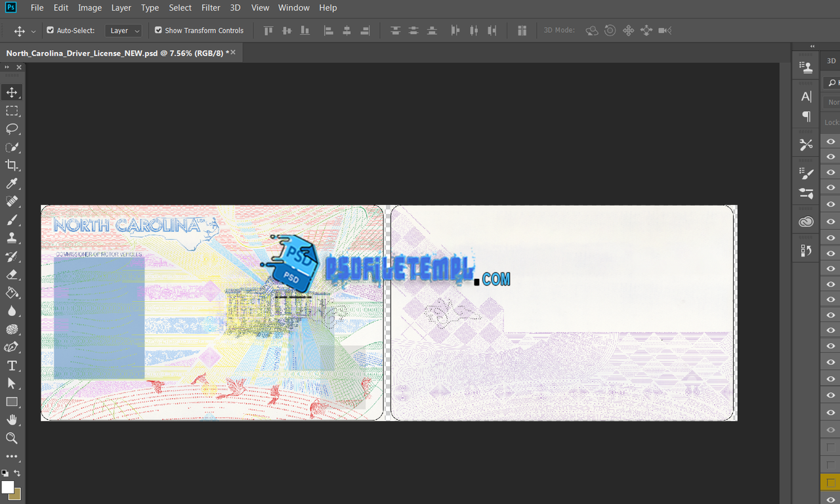This screenshot has height=504, width=840.
Task: Uncheck Show Transform Controls
Action: click(x=158, y=30)
